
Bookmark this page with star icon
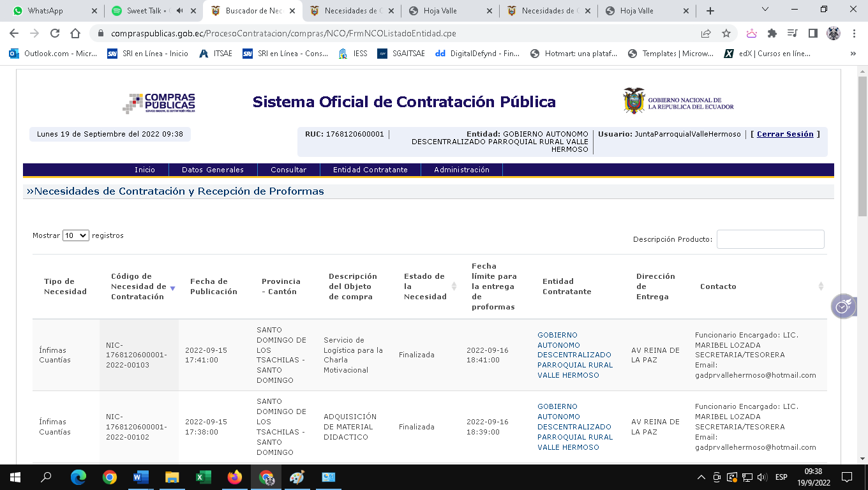[x=726, y=34]
